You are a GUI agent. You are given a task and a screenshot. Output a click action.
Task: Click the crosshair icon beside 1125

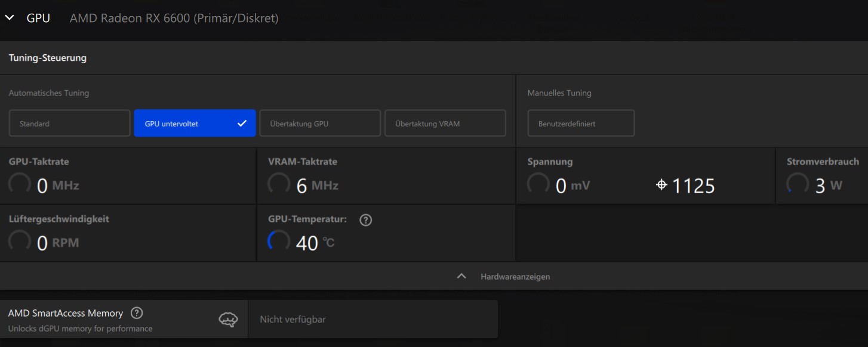click(x=661, y=185)
